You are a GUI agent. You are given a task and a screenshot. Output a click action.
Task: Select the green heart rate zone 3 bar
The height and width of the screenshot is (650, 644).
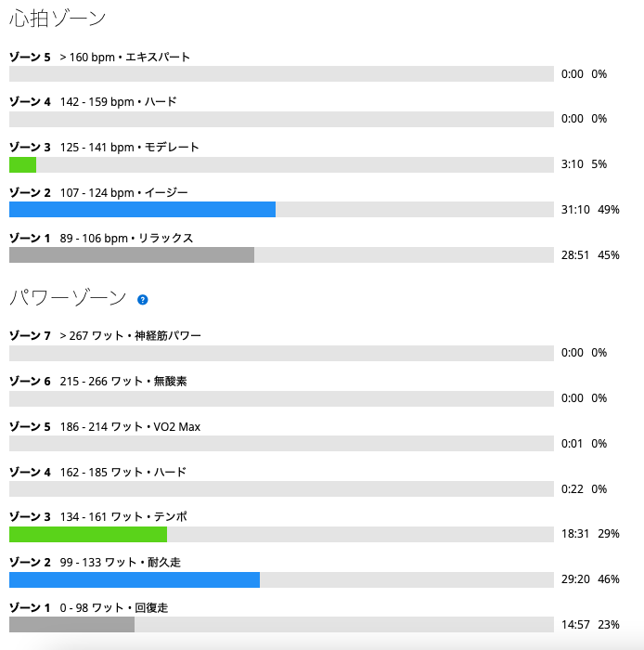(23, 164)
